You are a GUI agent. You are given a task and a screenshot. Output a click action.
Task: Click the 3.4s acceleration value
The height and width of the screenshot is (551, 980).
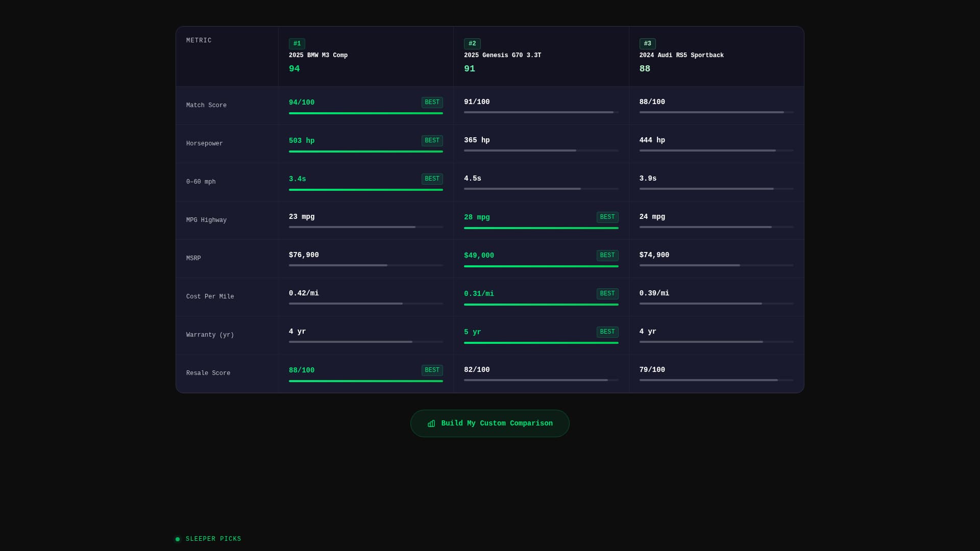298,179
